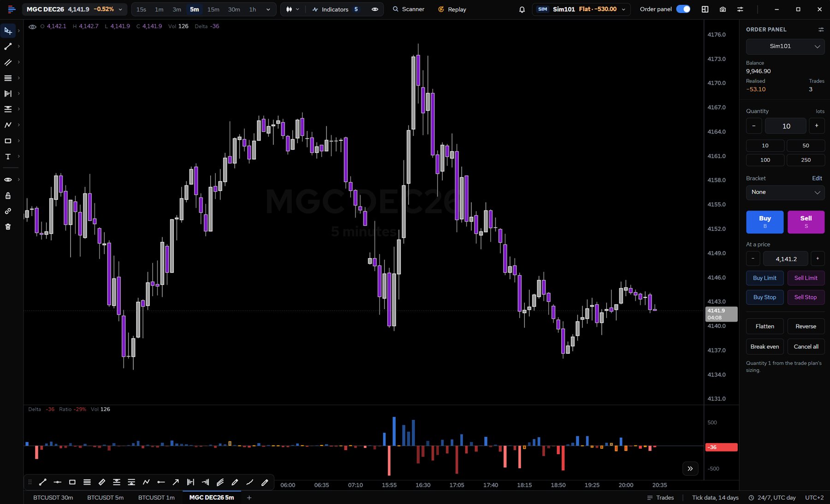Open chart settings sliders icon in top bar
This screenshot has width=830, height=504.
(740, 9)
